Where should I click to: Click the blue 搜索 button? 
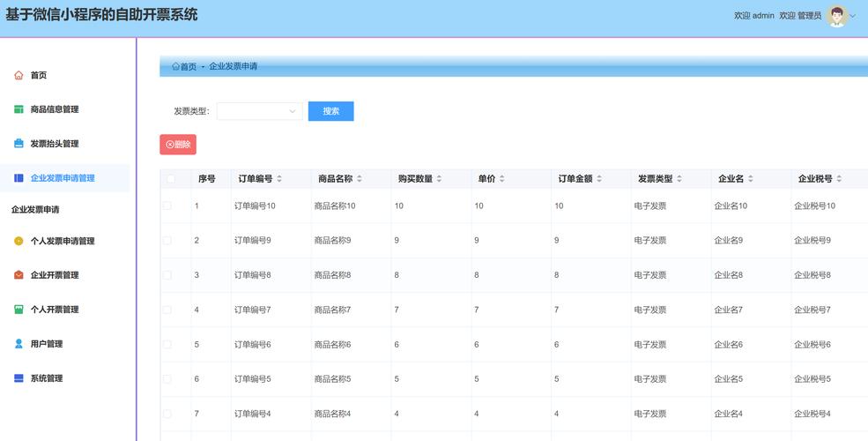(331, 111)
